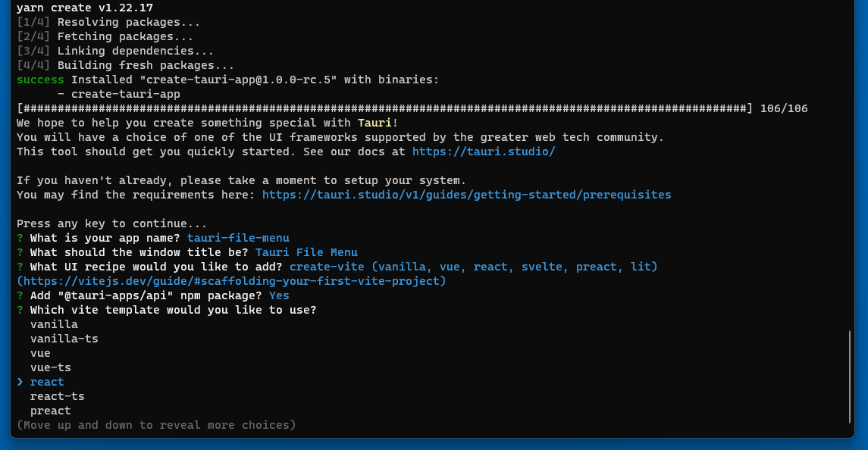The image size is (868, 450).
Task: Select the vanilla template option
Action: pos(54,324)
